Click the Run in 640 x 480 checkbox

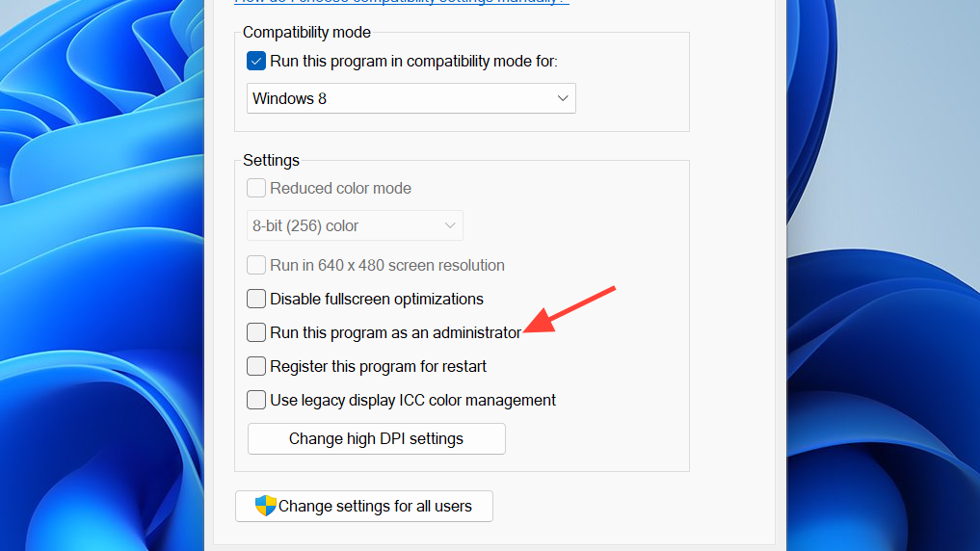tap(256, 265)
